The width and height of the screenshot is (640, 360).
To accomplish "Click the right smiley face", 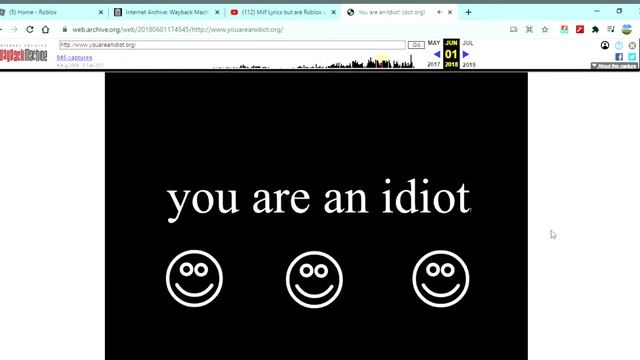I will [x=441, y=279].
